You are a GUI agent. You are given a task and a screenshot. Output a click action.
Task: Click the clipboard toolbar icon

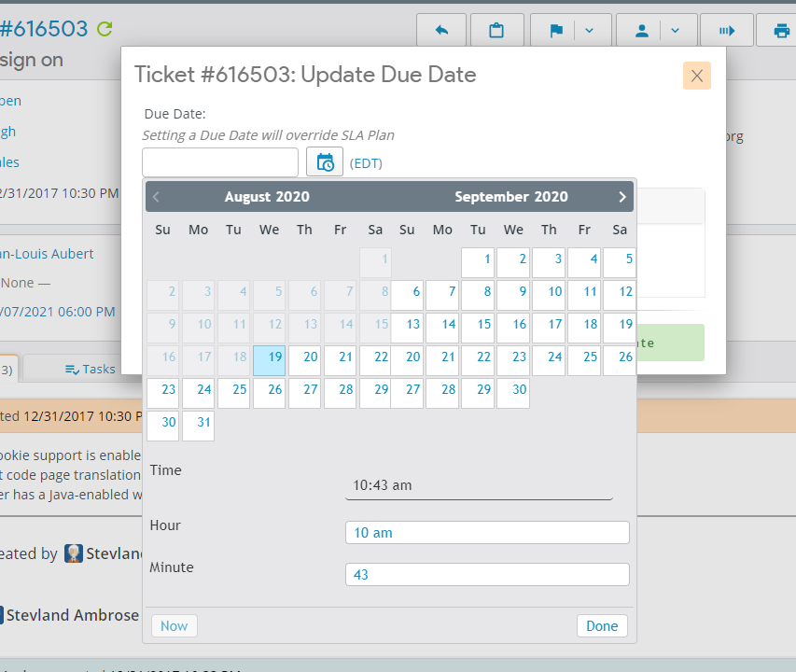496,31
